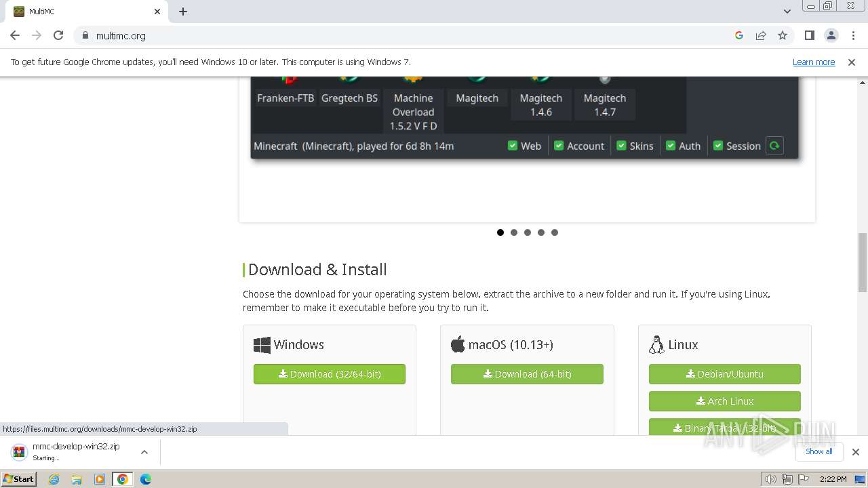Select the Franken-FTB instance
Screen dimensions: 868x488
[x=285, y=98]
